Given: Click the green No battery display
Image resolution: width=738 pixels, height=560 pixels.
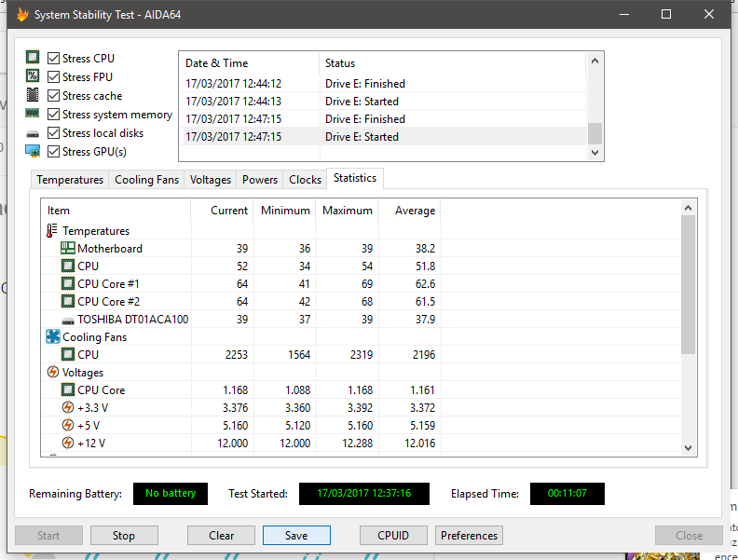Looking at the screenshot, I should [171, 494].
